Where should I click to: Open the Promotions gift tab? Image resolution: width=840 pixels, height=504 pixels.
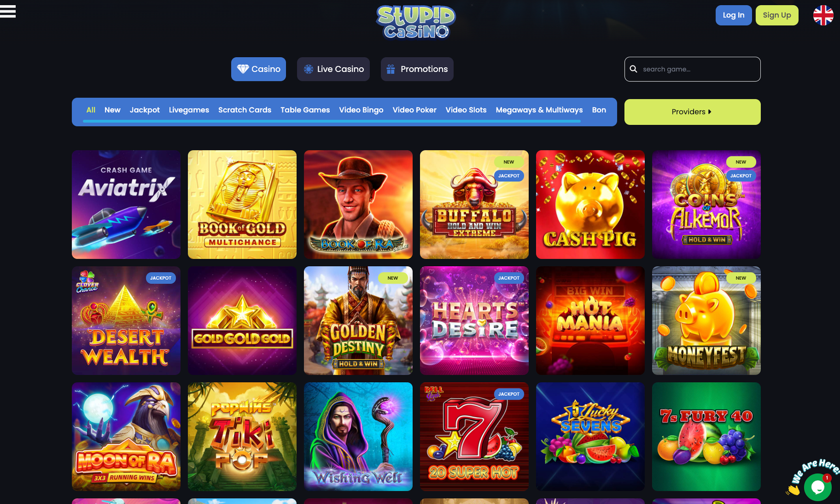(x=417, y=69)
